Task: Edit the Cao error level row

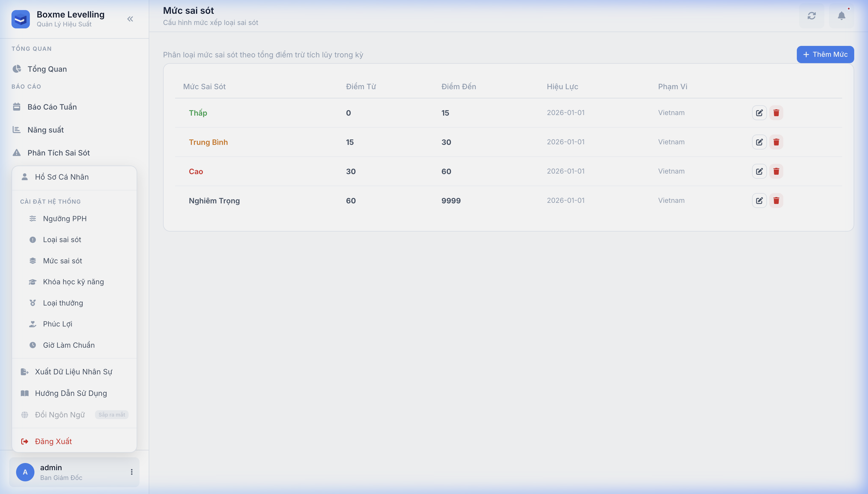Action: pyautogui.click(x=759, y=171)
